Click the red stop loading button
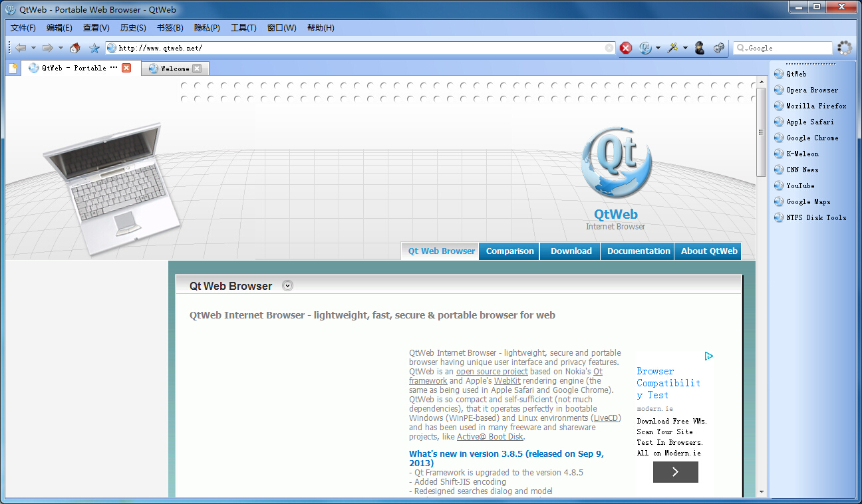Screen dimensions: 862x504 (x=626, y=48)
